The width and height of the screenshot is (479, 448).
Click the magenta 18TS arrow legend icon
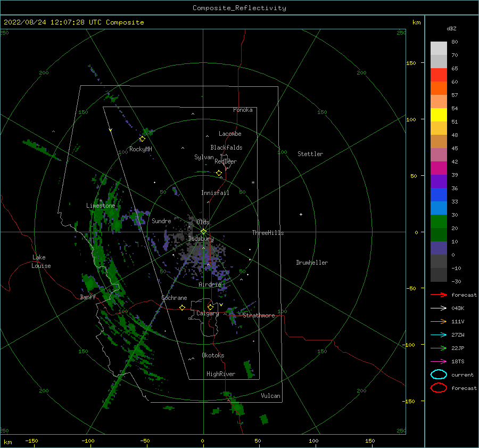(x=439, y=362)
